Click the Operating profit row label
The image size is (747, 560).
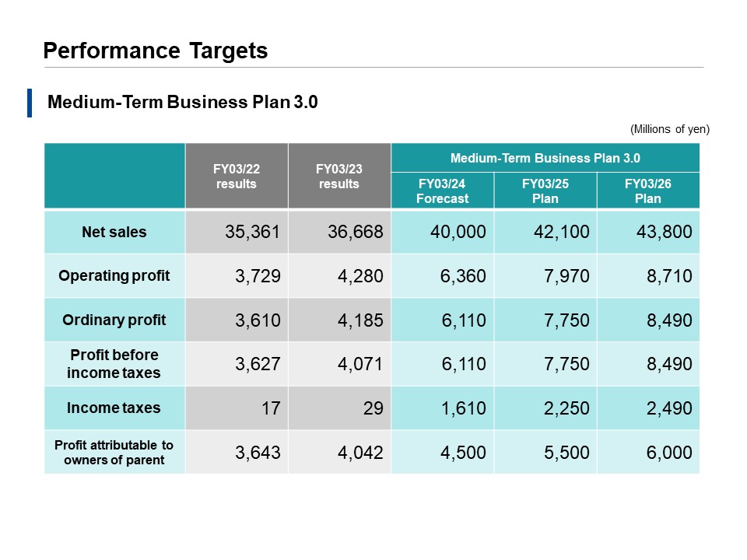click(114, 275)
